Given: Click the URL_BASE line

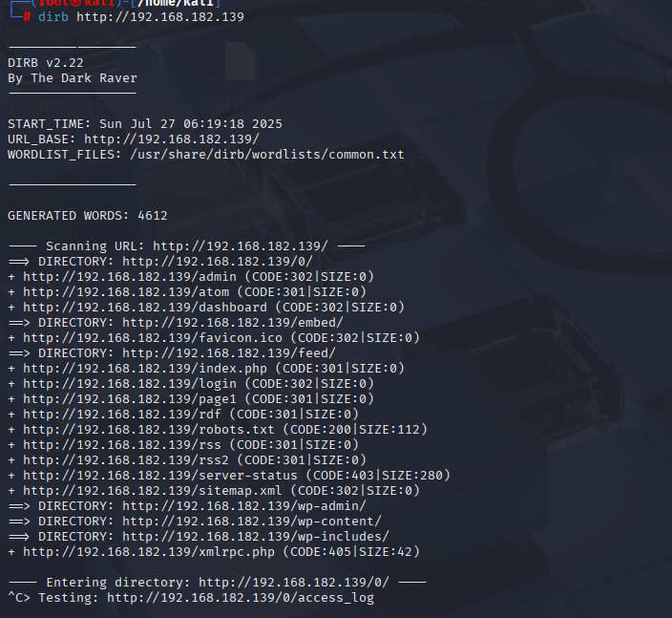Looking at the screenshot, I should 134,139.
